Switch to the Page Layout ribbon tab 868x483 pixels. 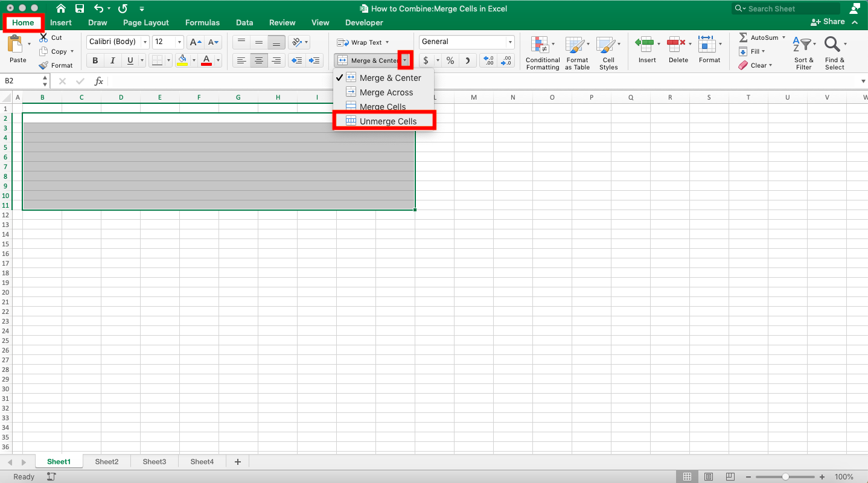point(146,22)
